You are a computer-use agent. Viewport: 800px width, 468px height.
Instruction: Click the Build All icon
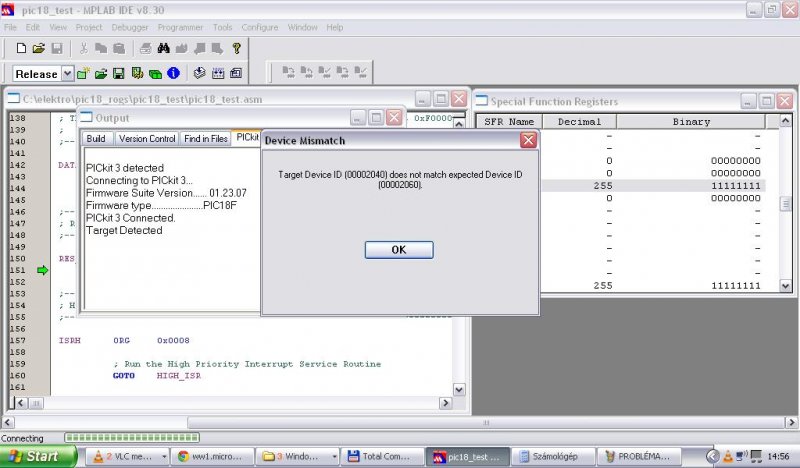coord(218,73)
